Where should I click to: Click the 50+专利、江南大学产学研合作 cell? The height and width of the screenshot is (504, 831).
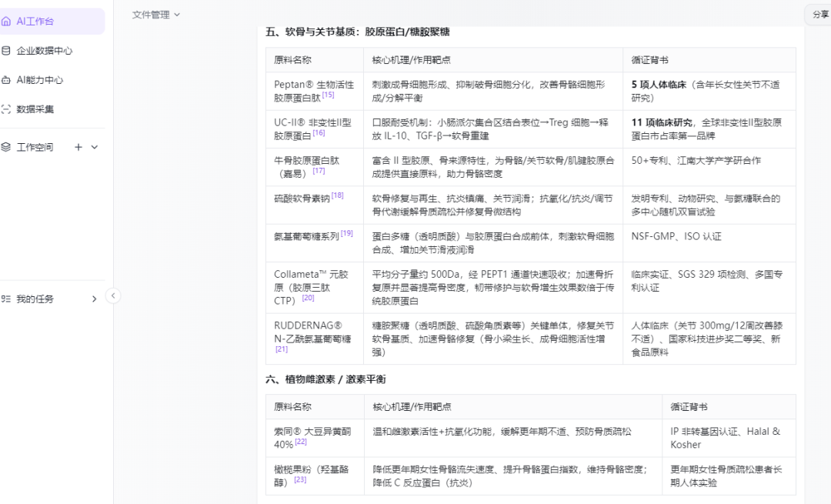pos(709,167)
